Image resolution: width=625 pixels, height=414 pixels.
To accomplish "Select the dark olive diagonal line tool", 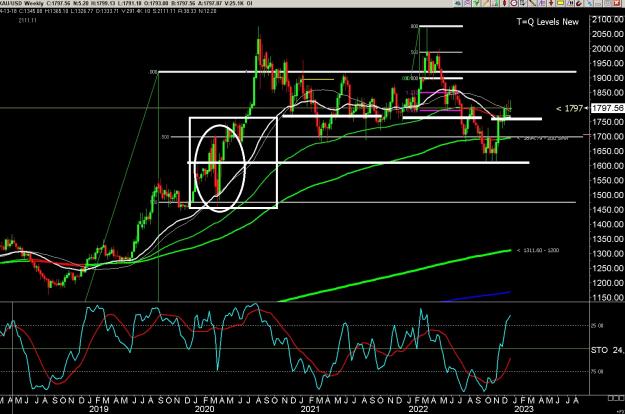I will click(533, 3).
